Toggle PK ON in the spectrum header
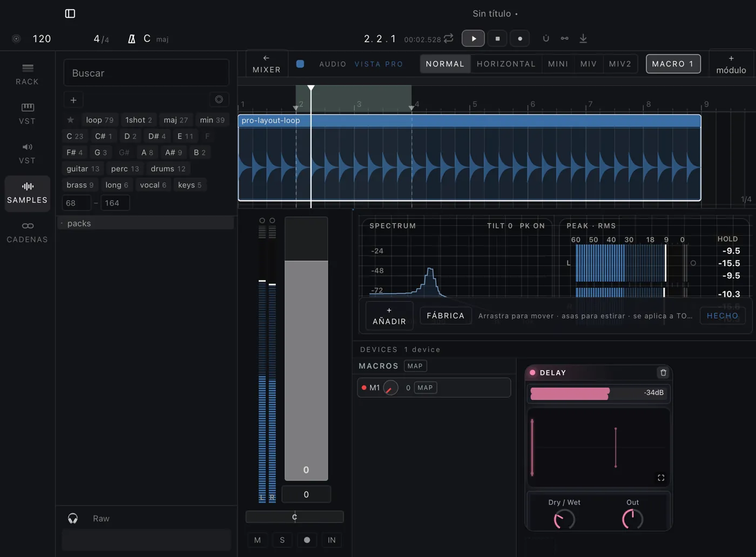This screenshot has width=756, height=557. [532, 226]
